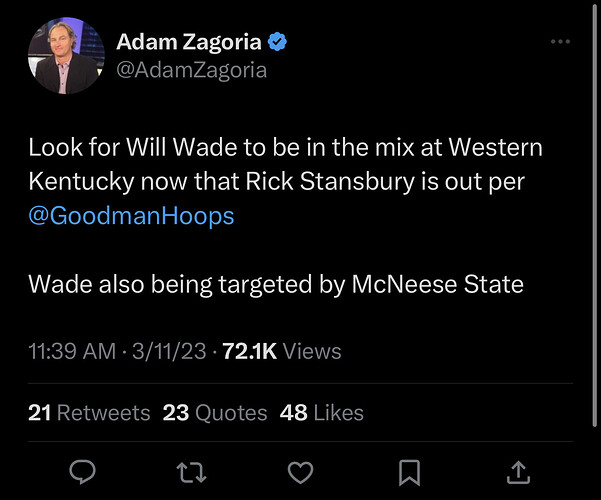This screenshot has height=500, width=601.
Task: Open the three-dot more options menu
Action: tap(560, 42)
